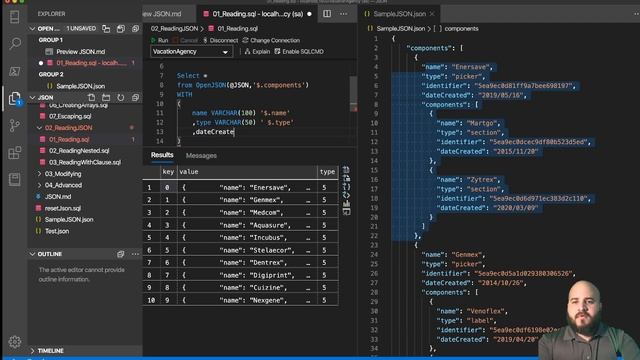The image size is (640, 360).
Task: Click the SQL editor vertical scrollbar
Action: pyautogui.click(x=353, y=93)
